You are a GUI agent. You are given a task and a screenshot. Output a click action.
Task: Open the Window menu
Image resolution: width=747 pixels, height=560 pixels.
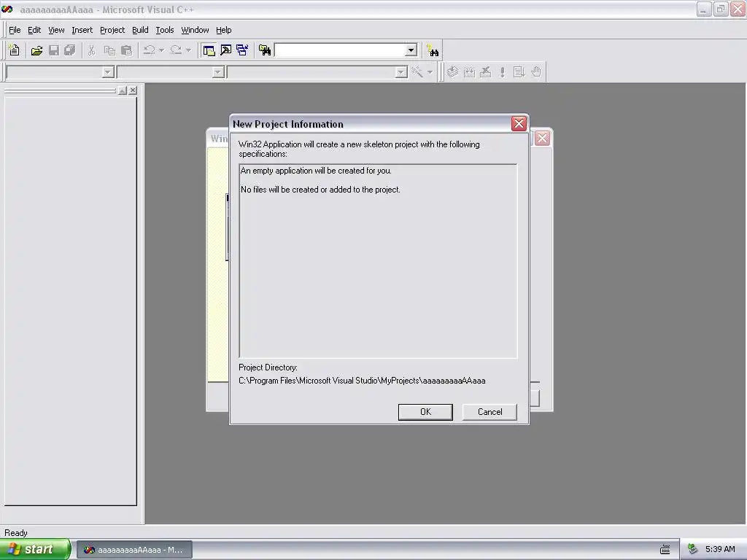195,30
